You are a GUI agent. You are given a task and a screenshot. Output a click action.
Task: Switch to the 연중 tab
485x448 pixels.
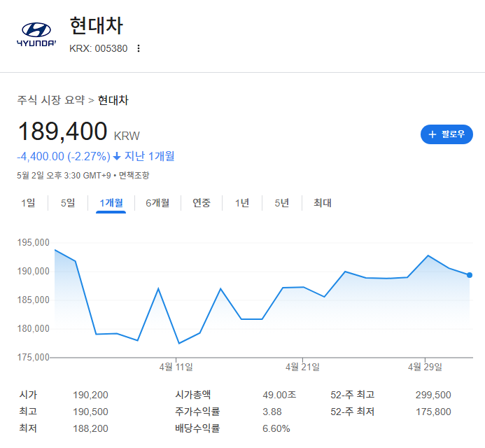(202, 203)
